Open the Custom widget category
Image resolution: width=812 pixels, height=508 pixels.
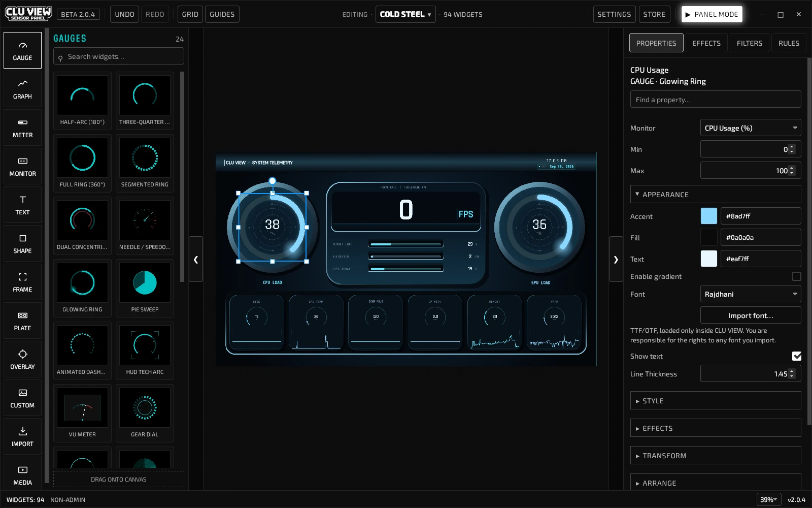point(22,398)
